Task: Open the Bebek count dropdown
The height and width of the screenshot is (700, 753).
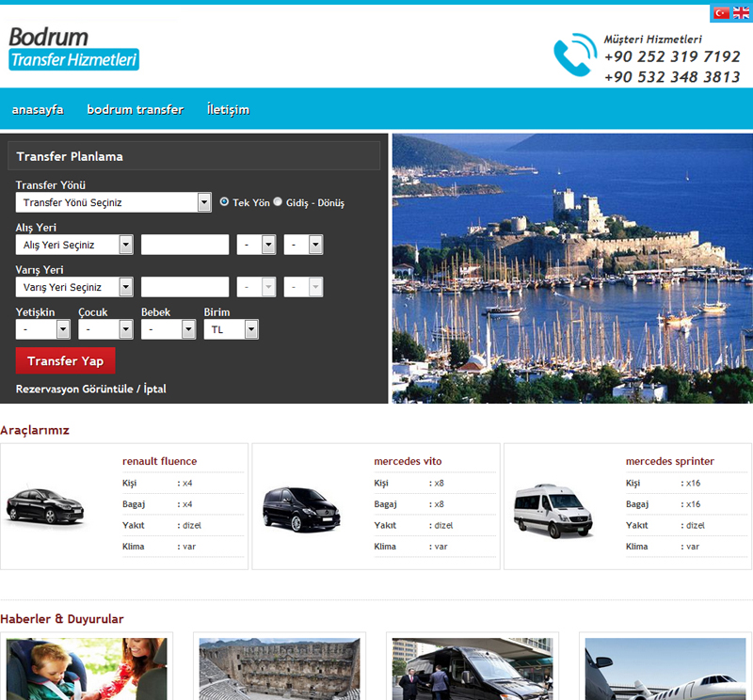Action: [168, 329]
